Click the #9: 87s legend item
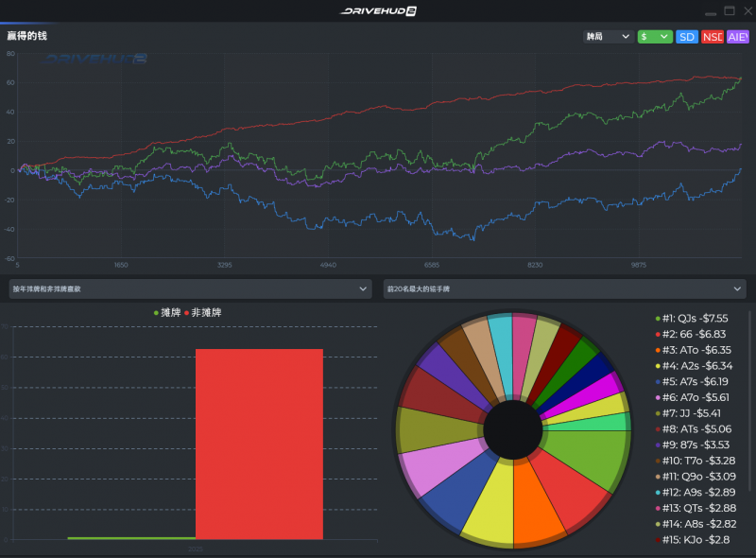This screenshot has height=558, width=756. 695,442
